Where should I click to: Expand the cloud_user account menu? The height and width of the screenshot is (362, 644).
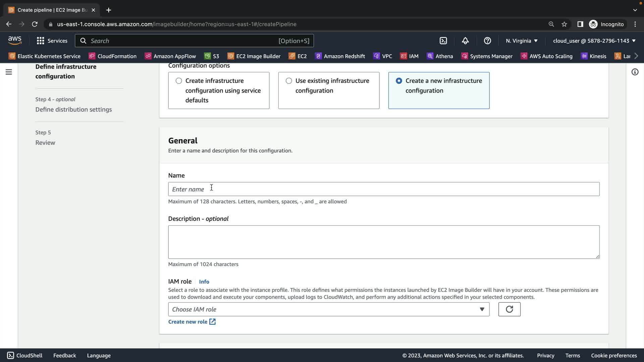(594, 41)
